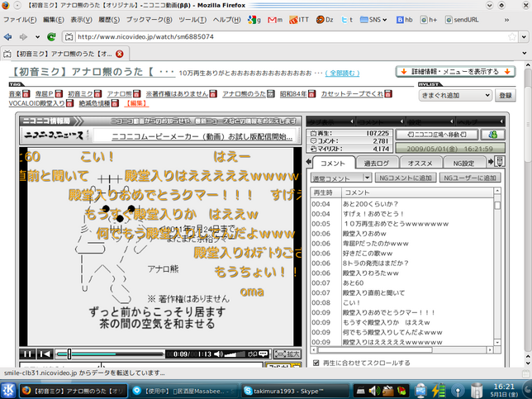Open the ファイル(F) menu

point(20,20)
